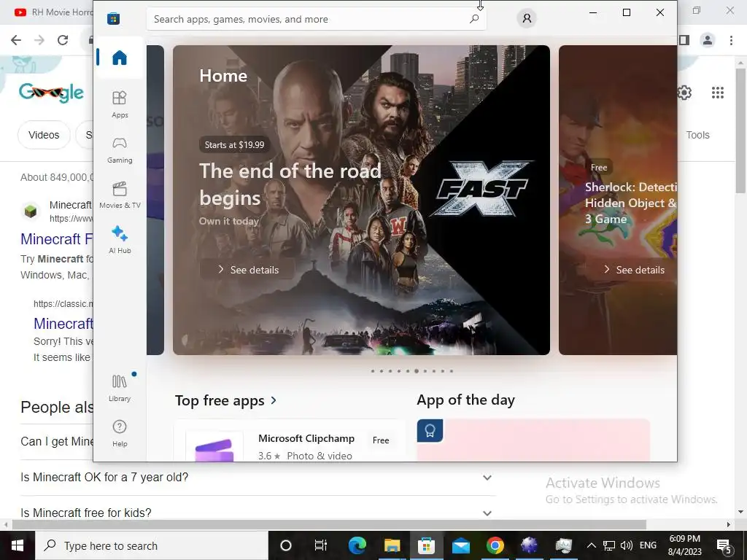Image resolution: width=747 pixels, height=560 pixels.
Task: Go to Home in Store sidebar
Action: [120, 58]
